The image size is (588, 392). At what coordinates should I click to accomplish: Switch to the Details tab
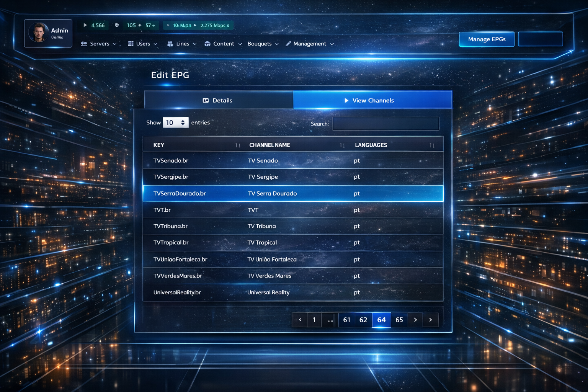[219, 100]
